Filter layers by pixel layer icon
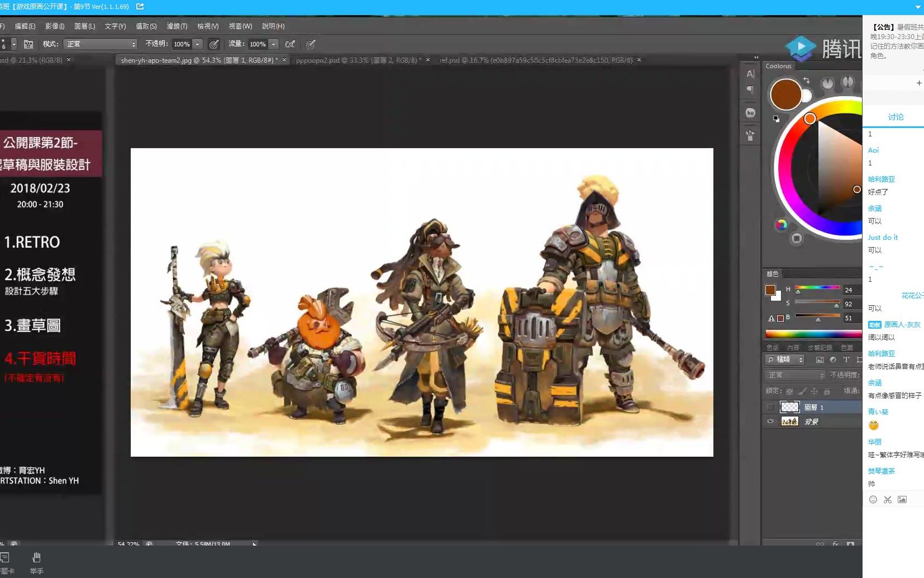924x578 pixels. pos(820,359)
